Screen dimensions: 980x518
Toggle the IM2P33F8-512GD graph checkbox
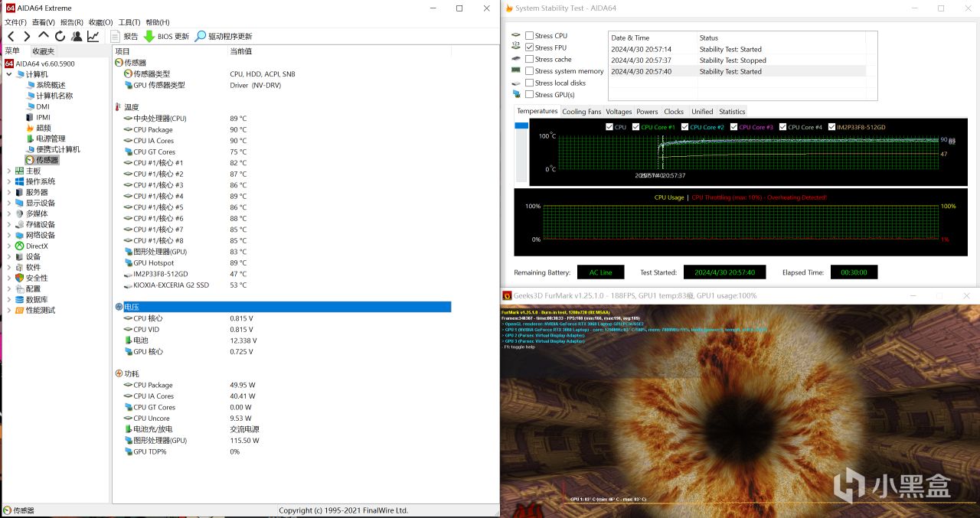(x=832, y=127)
